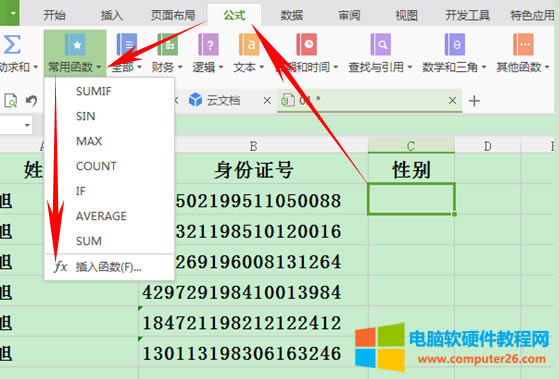This screenshot has width=559, height=379.
Task: Expand the name box dropdown arrow
Action: pos(27,125)
